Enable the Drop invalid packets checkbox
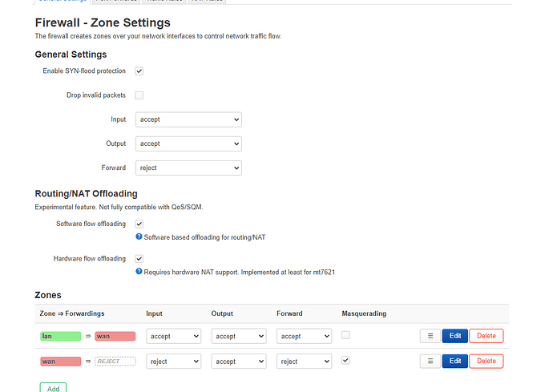Image resolution: width=553 pixels, height=392 pixels. (139, 95)
